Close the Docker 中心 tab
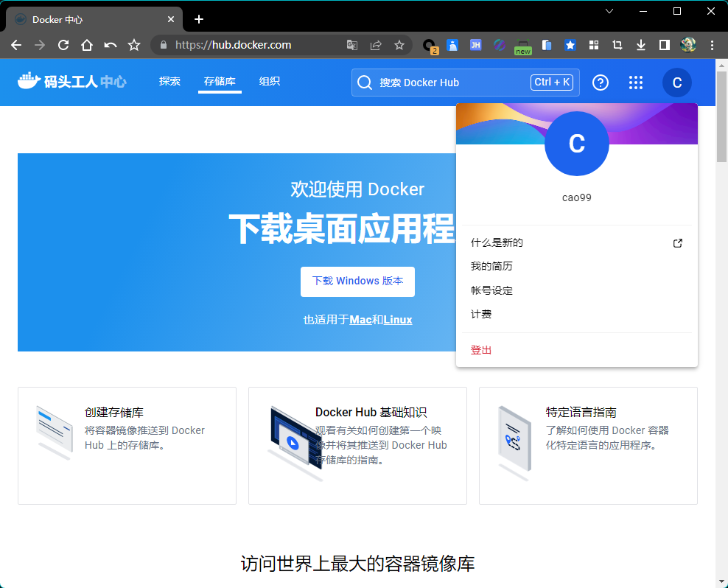728x588 pixels. pos(171,19)
